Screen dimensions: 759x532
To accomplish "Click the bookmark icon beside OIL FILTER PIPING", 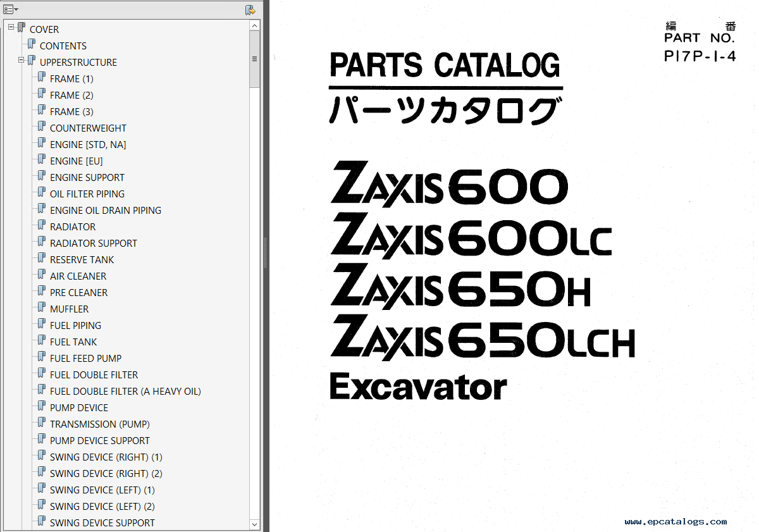I will (x=42, y=193).
